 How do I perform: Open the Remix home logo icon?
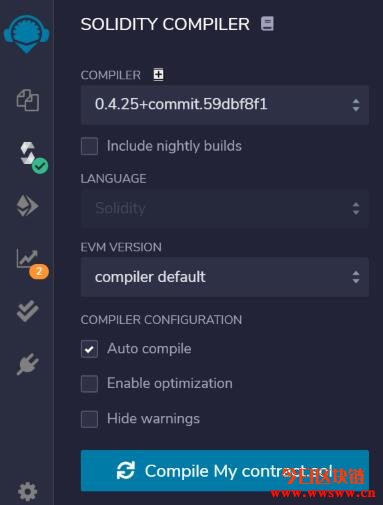27,34
